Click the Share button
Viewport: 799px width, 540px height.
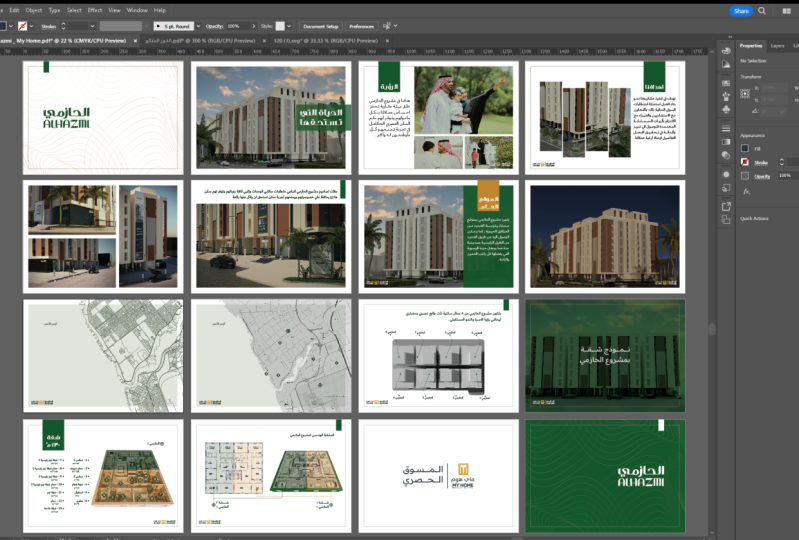pyautogui.click(x=741, y=11)
